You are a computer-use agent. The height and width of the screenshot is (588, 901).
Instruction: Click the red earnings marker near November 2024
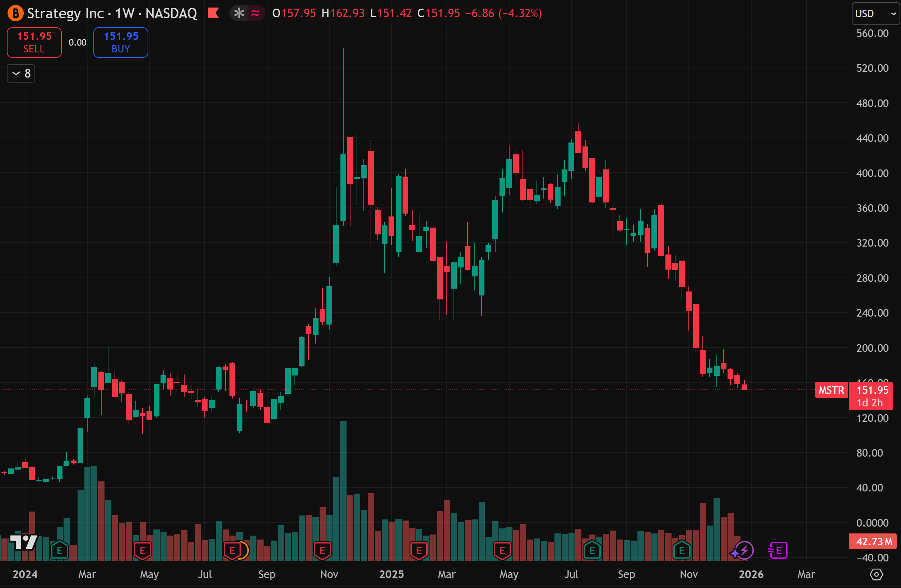(x=322, y=551)
